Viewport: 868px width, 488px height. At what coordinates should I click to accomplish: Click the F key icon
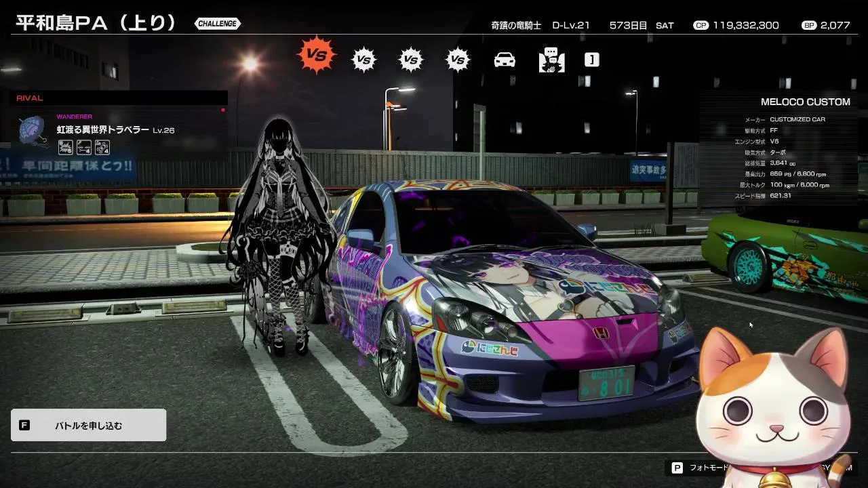[x=24, y=426]
